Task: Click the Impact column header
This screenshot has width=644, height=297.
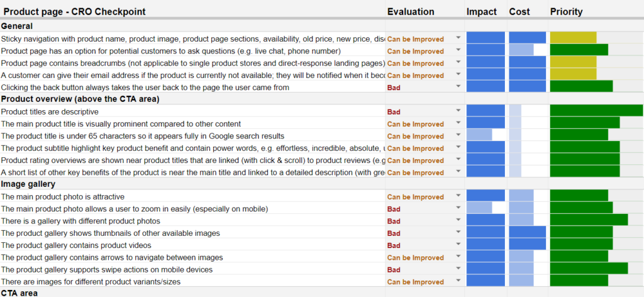Action: pos(481,11)
